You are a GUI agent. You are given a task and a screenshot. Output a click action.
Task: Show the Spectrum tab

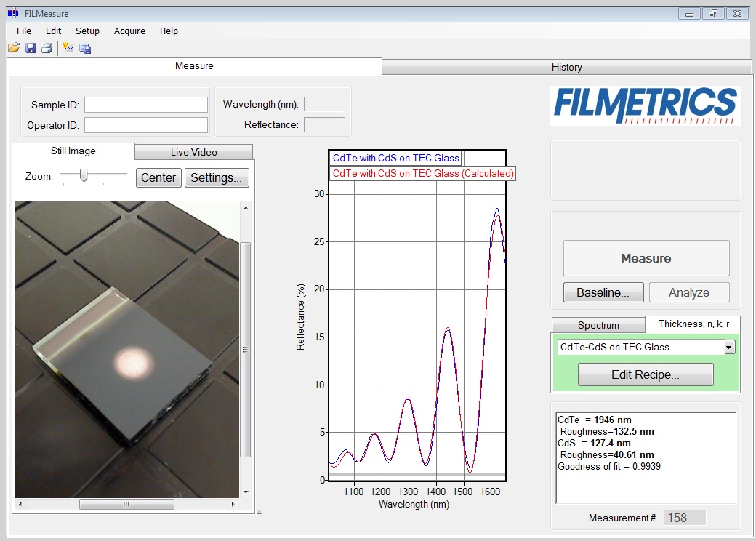(x=598, y=325)
